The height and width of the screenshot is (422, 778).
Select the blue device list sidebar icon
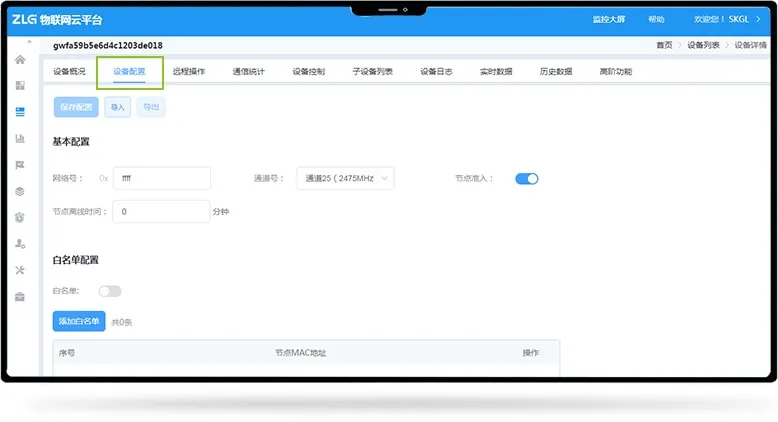[x=20, y=112]
